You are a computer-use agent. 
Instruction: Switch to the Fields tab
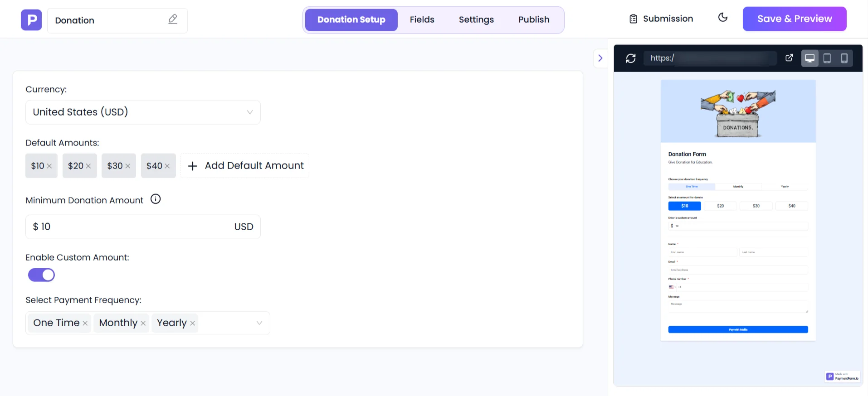pyautogui.click(x=422, y=20)
